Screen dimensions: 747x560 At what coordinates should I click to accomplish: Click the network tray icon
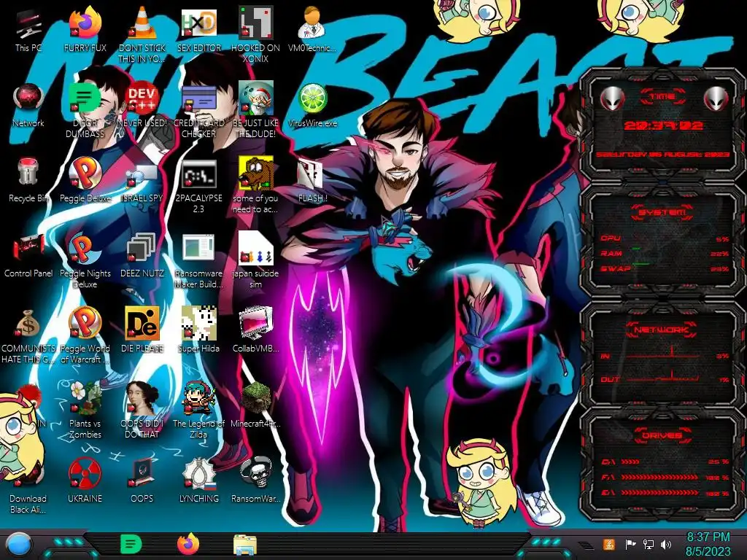tap(649, 544)
